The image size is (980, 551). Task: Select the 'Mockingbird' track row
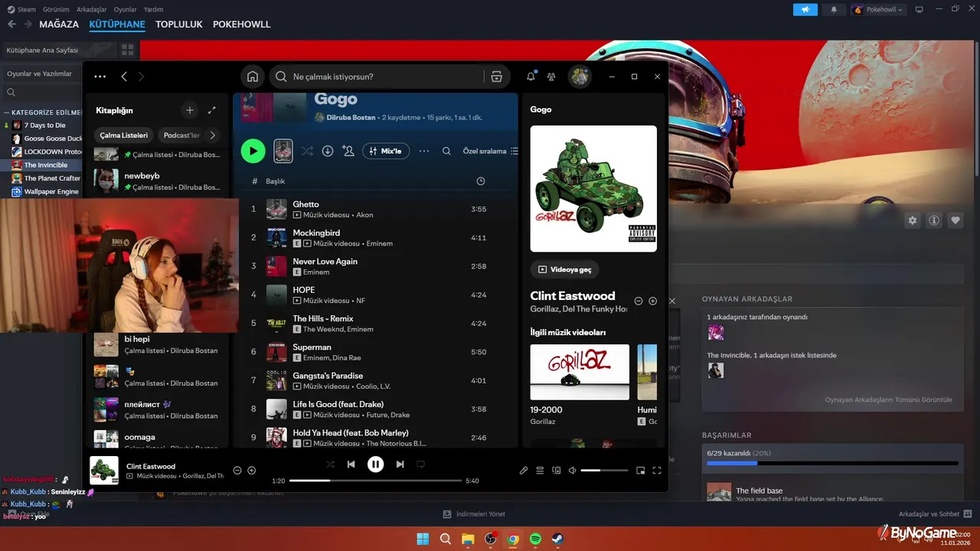point(375,237)
